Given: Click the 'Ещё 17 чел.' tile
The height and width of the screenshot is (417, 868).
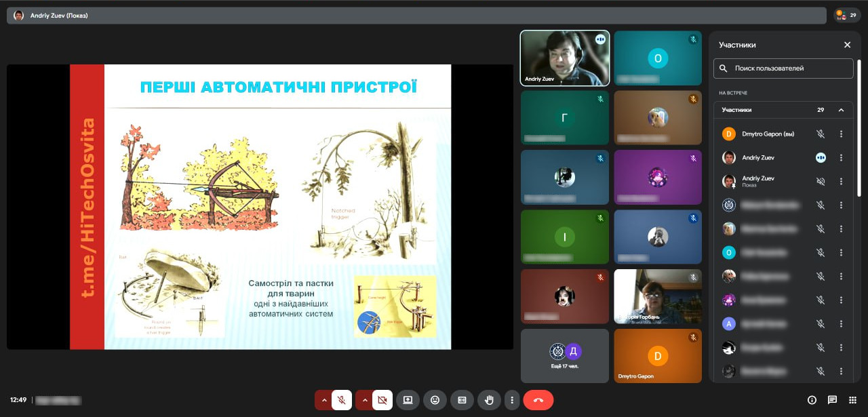Looking at the screenshot, I should (565, 356).
